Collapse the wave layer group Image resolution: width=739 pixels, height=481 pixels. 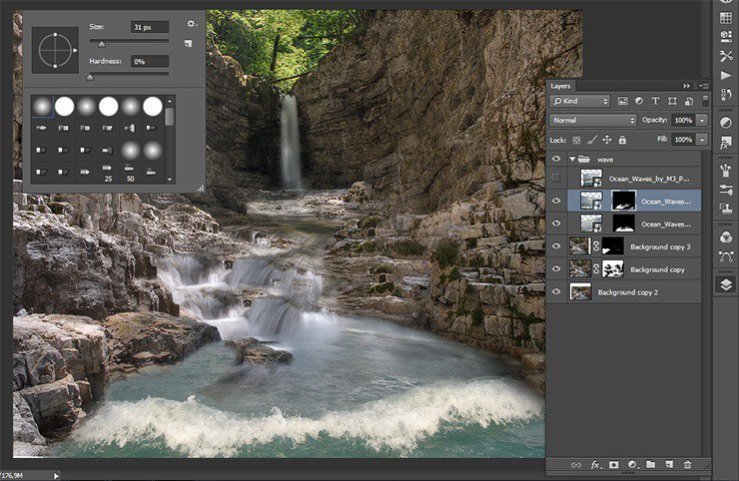[x=573, y=159]
